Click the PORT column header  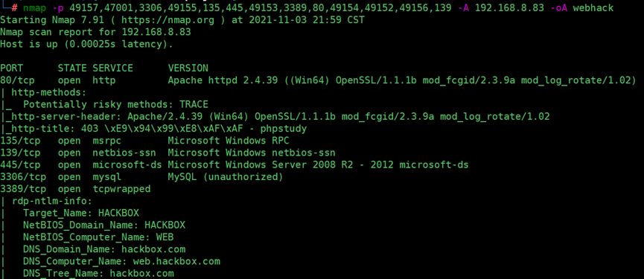click(x=11, y=68)
